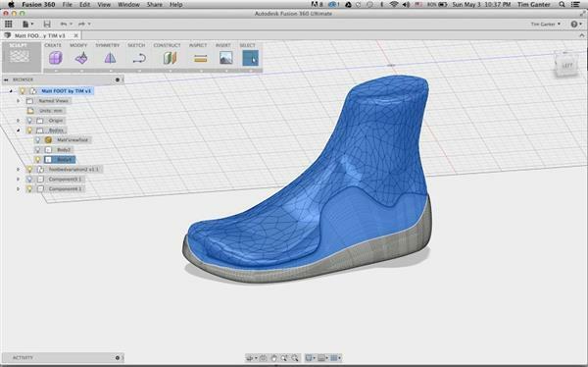Open the Tim Ganter account dropdown
This screenshot has height=367, width=588.
[x=546, y=24]
